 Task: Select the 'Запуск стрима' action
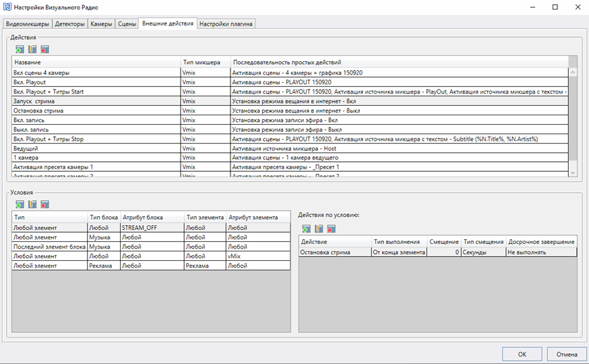click(290, 101)
